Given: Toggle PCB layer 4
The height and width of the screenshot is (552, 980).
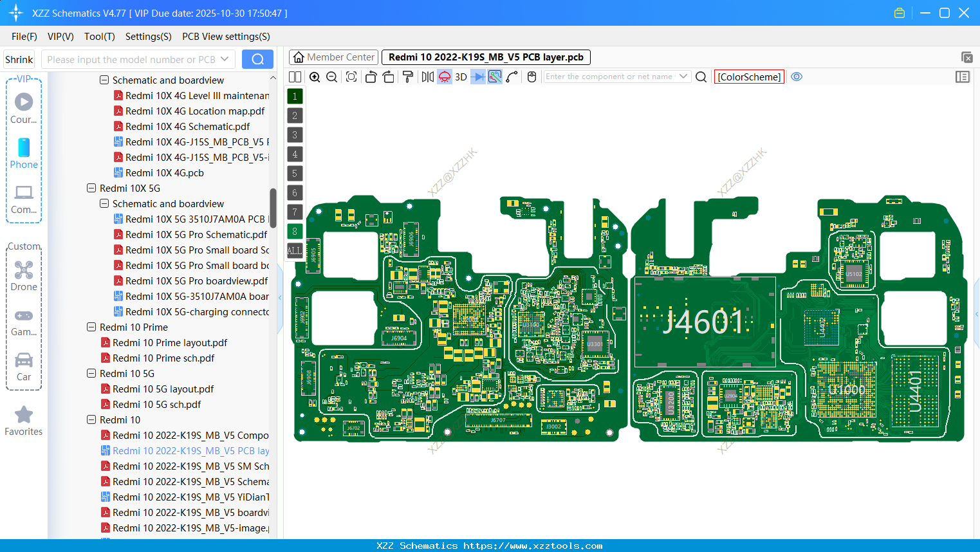Looking at the screenshot, I should [x=295, y=154].
